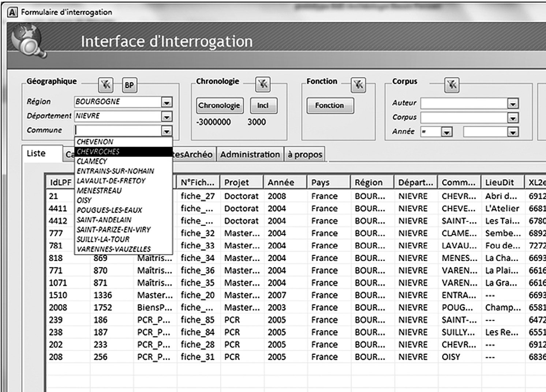
Task: Click the Access form icon in title bar
Action: coord(12,12)
